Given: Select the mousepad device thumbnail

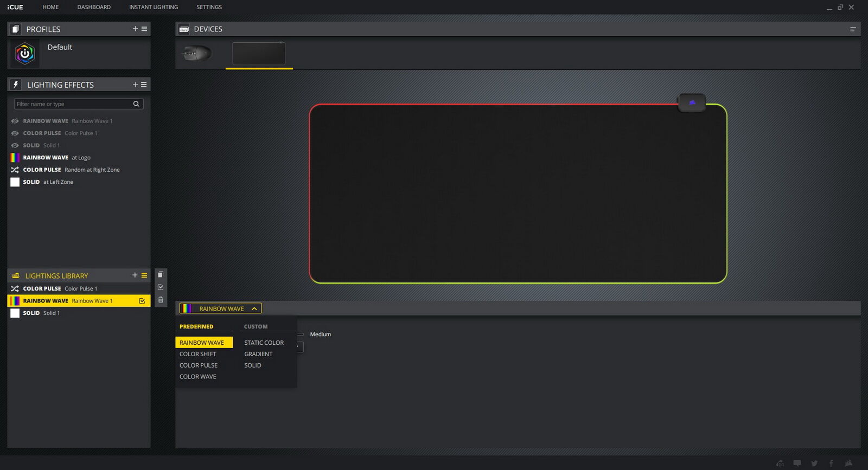Looking at the screenshot, I should (x=259, y=54).
